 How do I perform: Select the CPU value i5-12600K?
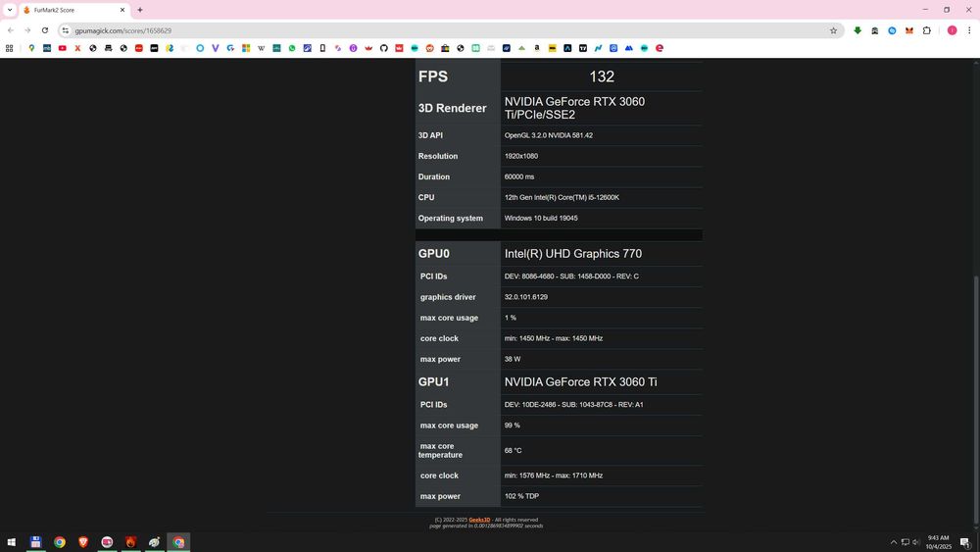[562, 197]
